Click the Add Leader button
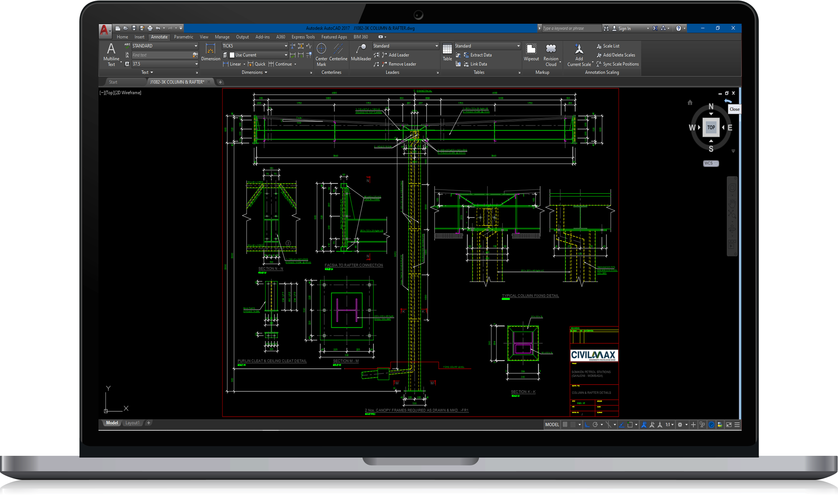Image resolution: width=838 pixels, height=504 pixels. (398, 55)
